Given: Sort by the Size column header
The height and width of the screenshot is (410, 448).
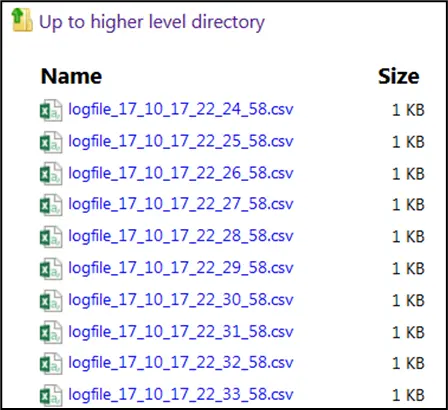Looking at the screenshot, I should 399,77.
